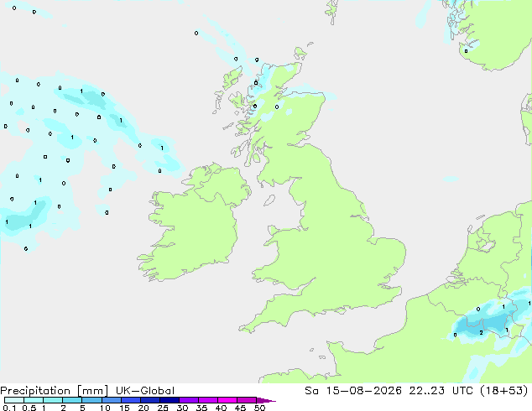
Task: Pick the 10–15 mm legend color swatch
Action: click(111, 400)
